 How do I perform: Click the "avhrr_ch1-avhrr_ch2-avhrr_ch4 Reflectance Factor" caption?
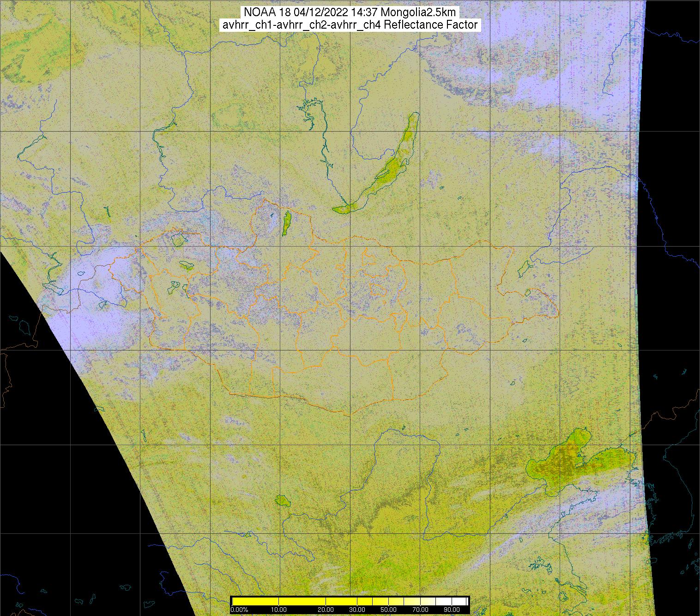(x=350, y=25)
